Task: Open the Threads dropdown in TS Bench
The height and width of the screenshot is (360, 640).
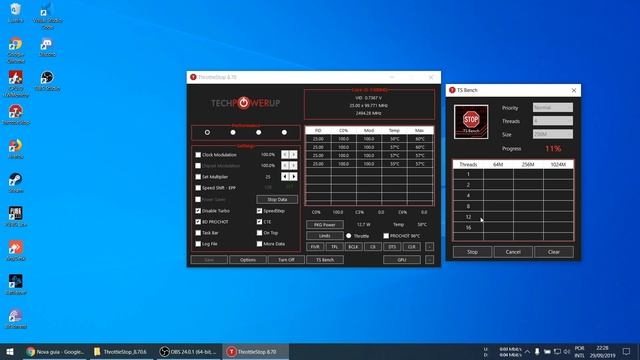Action: click(x=553, y=121)
